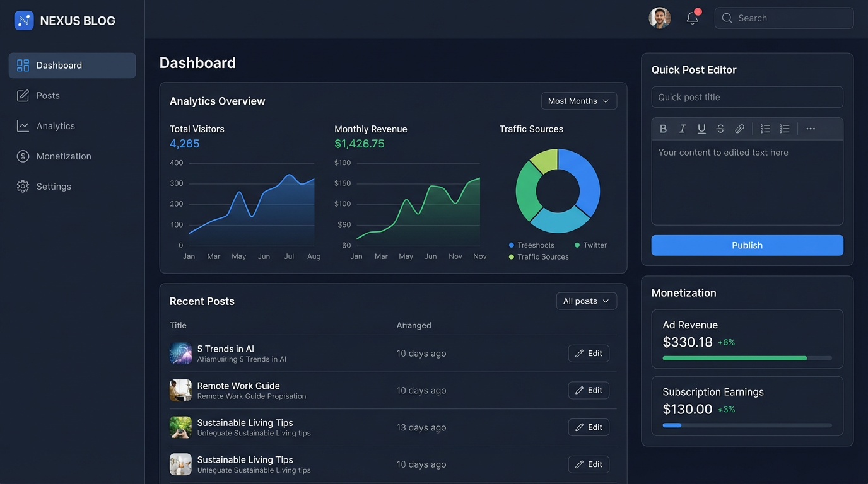Open the user avatar profile picture
The width and height of the screenshot is (868, 484).
click(659, 18)
